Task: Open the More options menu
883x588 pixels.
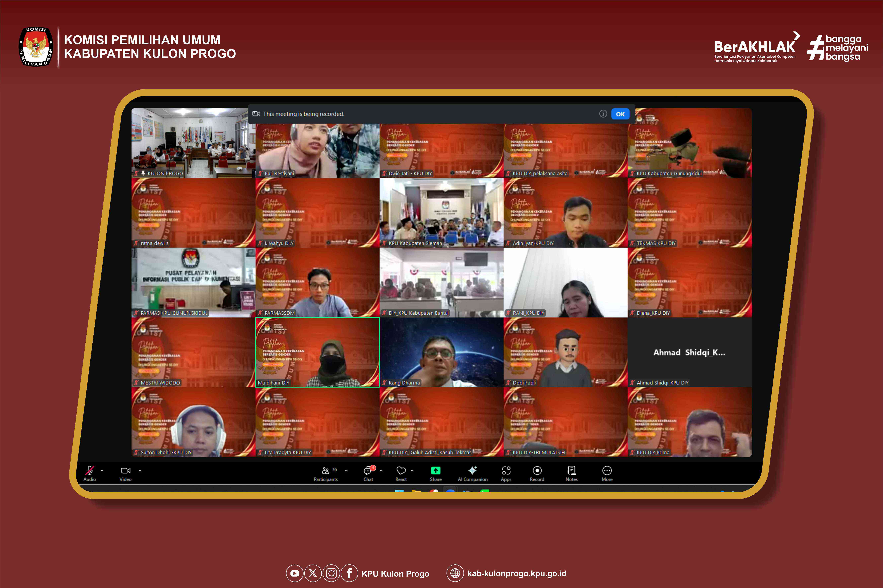Action: [607, 471]
